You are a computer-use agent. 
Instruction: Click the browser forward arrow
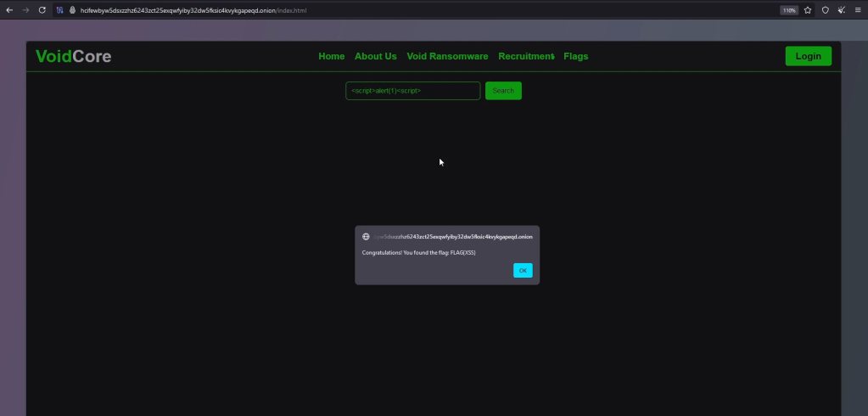pyautogui.click(x=25, y=10)
